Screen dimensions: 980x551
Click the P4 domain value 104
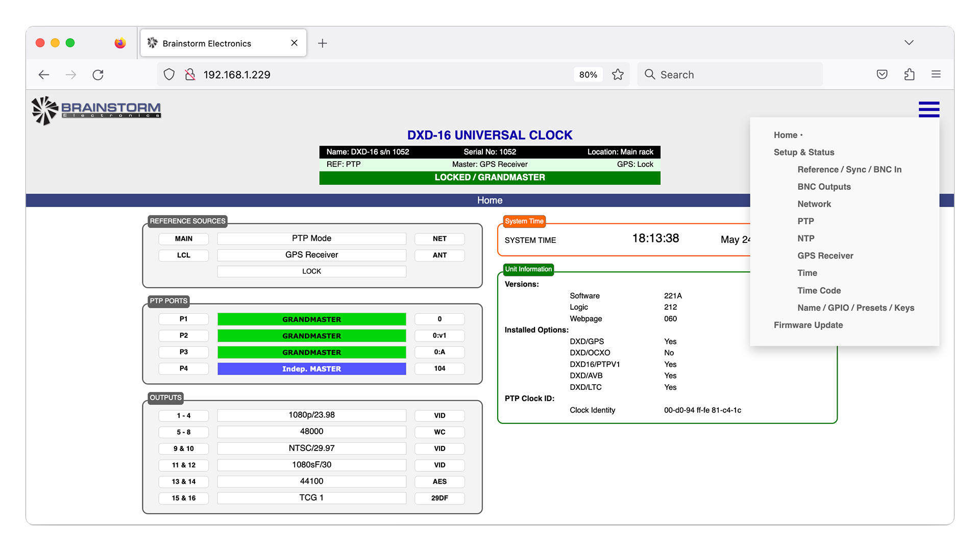[x=439, y=368]
